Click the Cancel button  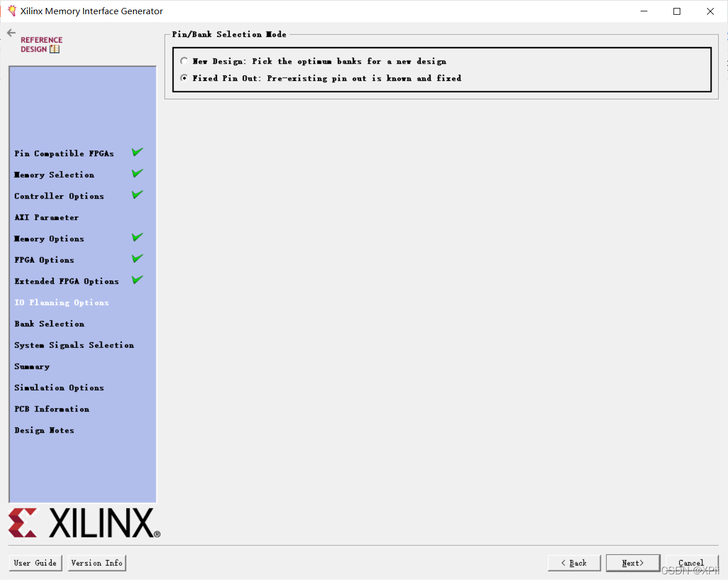[x=692, y=563]
